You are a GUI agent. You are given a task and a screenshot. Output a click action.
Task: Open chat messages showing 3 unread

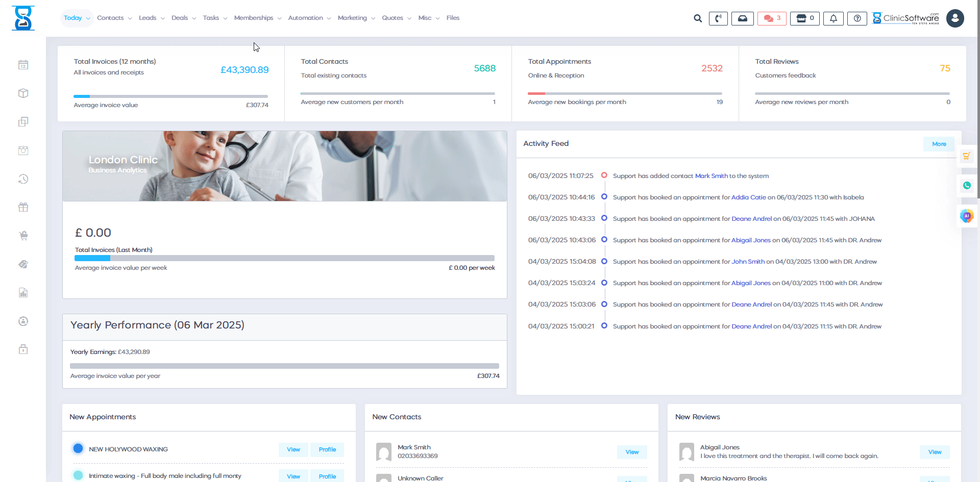(771, 18)
